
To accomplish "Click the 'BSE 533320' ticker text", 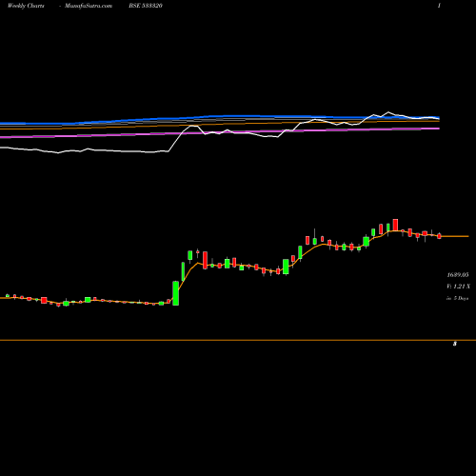I will point(146,6).
